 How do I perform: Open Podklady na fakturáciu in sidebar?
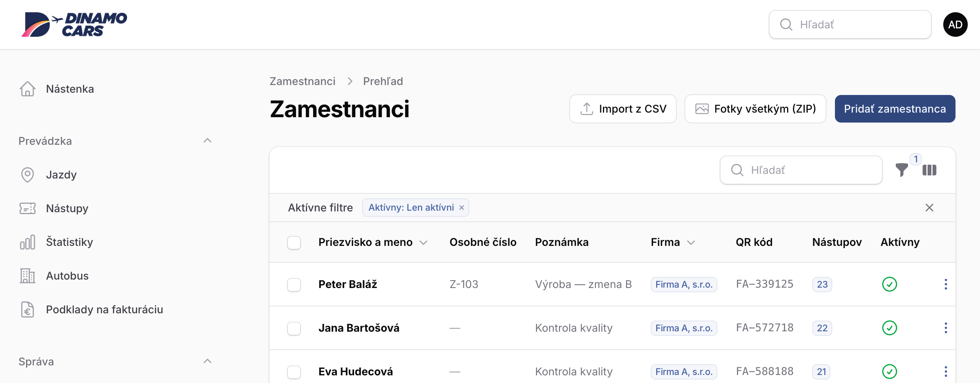[105, 309]
